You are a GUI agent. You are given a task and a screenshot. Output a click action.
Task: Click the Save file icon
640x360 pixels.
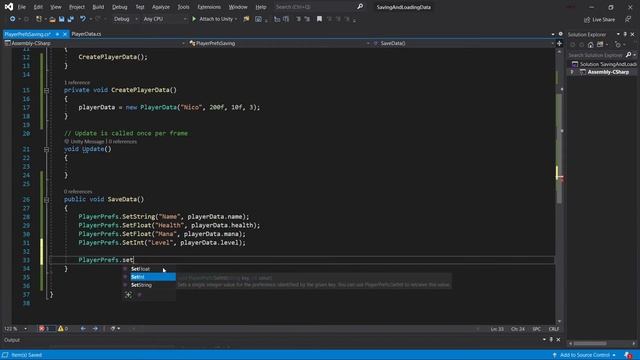[61, 19]
